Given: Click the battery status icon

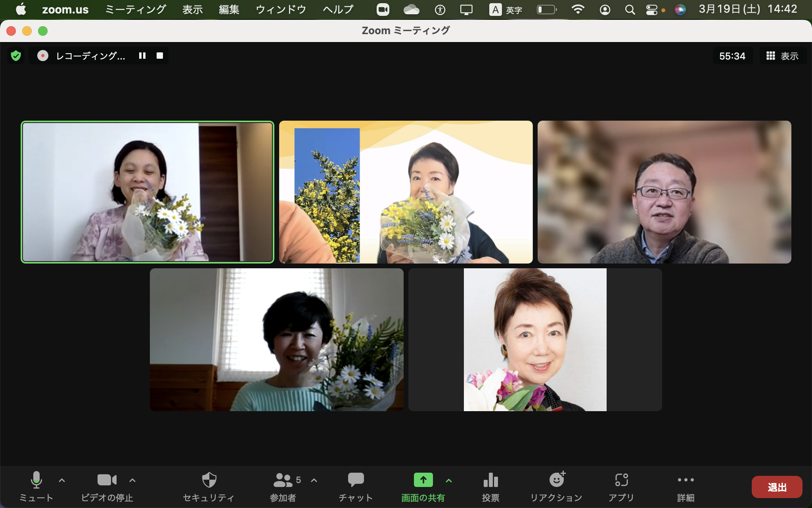Looking at the screenshot, I should coord(547,10).
